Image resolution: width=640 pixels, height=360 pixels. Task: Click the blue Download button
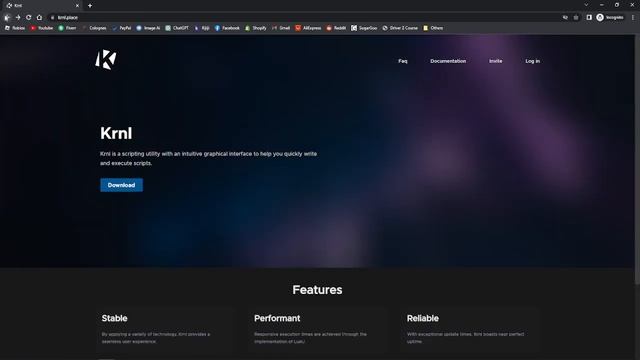(x=122, y=185)
